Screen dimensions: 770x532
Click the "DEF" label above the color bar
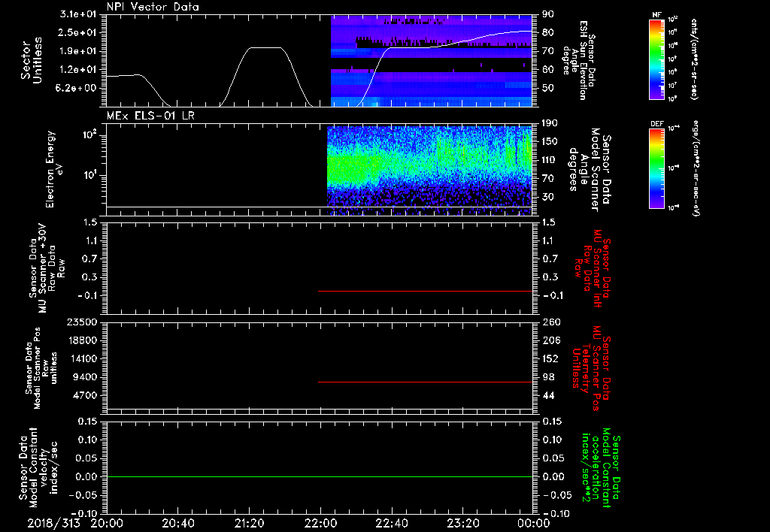[x=657, y=124]
